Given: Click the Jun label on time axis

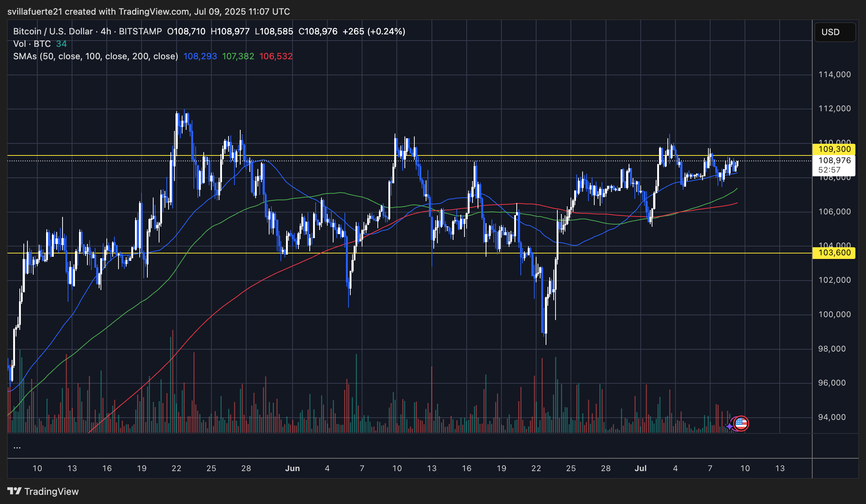Looking at the screenshot, I should click(x=292, y=469).
